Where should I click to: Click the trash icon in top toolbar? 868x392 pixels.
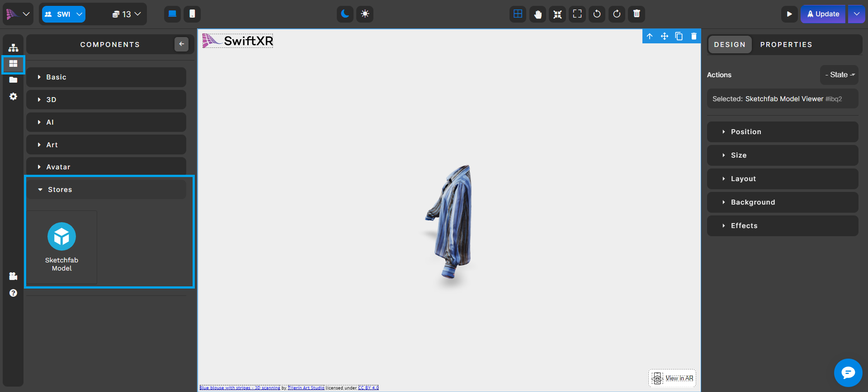click(x=637, y=14)
